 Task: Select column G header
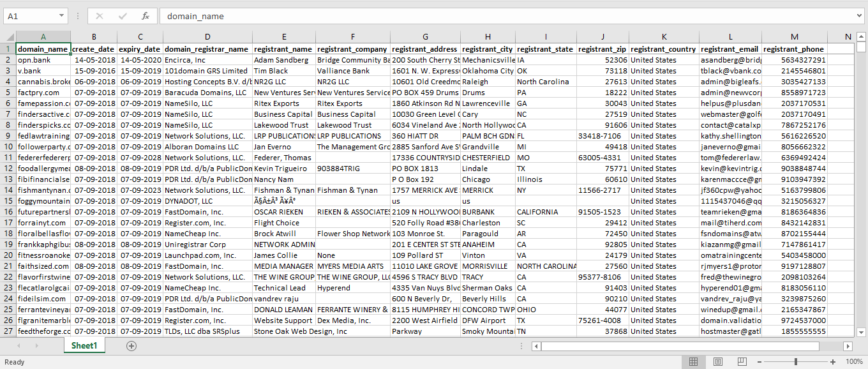pyautogui.click(x=426, y=37)
